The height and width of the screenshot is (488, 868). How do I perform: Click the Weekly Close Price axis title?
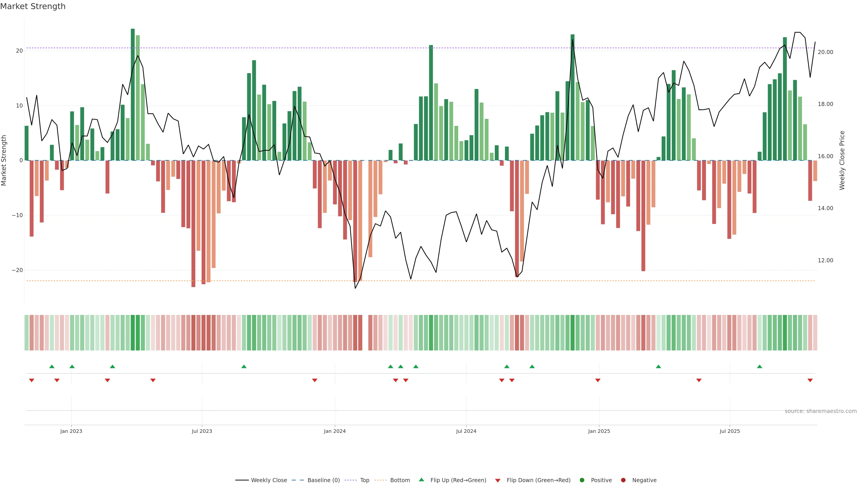pos(842,160)
